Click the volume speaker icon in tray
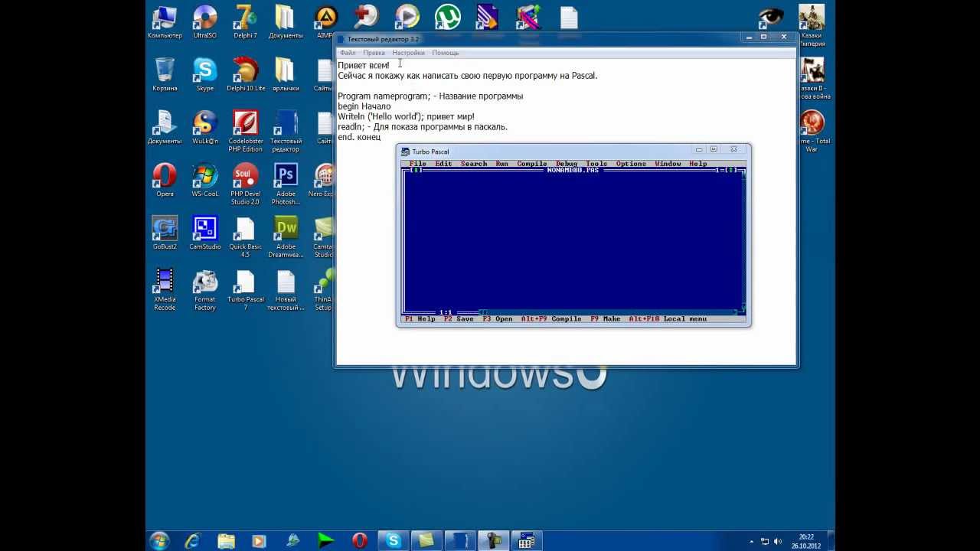Image resolution: width=980 pixels, height=551 pixels. (x=777, y=540)
